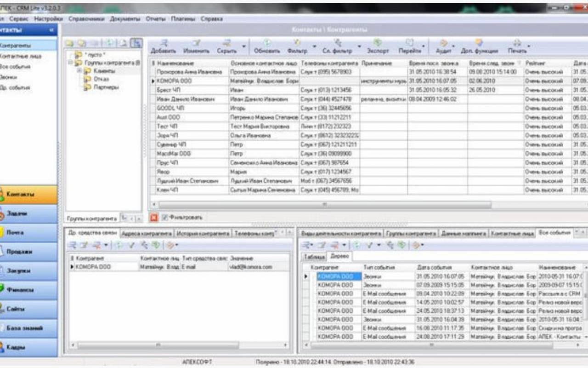The height and width of the screenshot is (368, 588).
Task: Click the red X icon beside Фильтровать
Action: (x=154, y=218)
